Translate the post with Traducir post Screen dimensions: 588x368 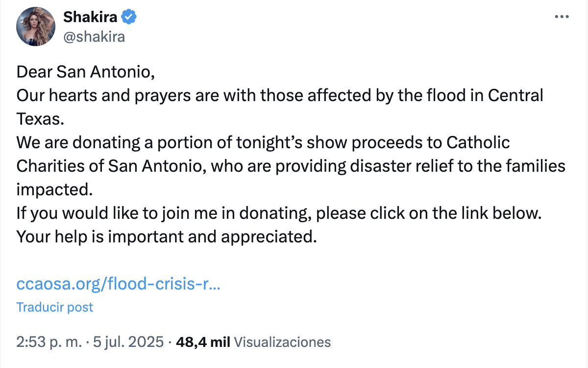coord(54,307)
